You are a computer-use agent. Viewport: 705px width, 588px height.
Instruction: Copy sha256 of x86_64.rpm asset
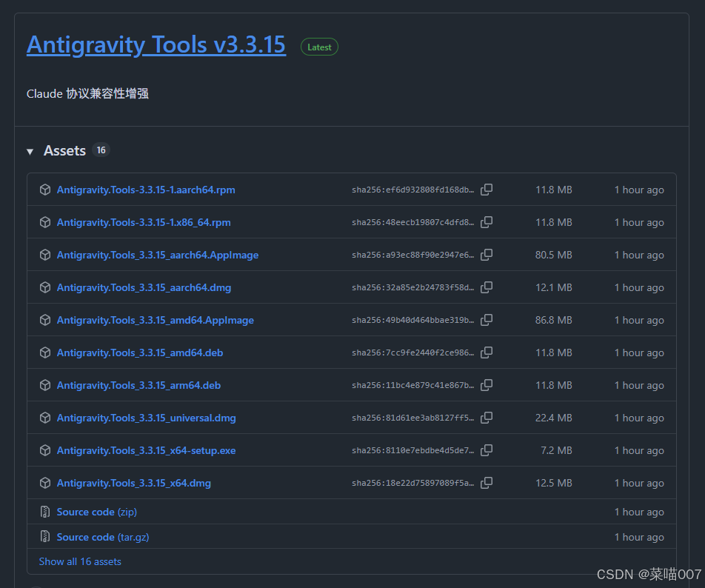[487, 222]
